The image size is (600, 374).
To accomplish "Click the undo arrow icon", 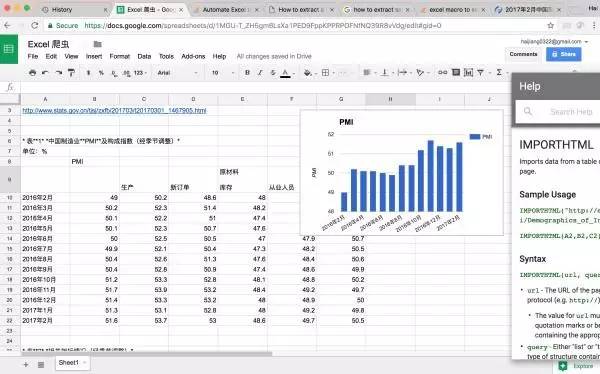I will (45, 73).
